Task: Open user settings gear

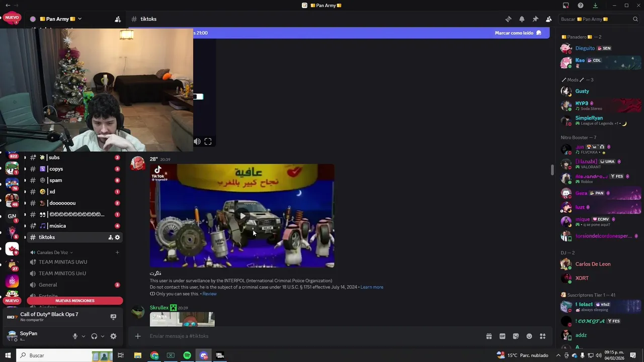Action: [113, 336]
